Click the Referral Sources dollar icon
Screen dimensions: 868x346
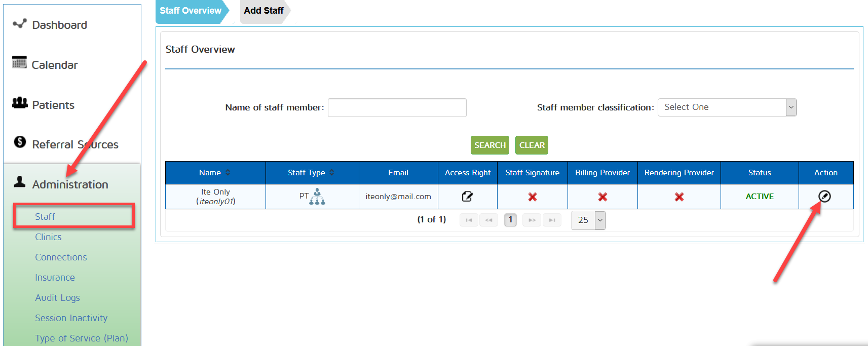click(20, 142)
